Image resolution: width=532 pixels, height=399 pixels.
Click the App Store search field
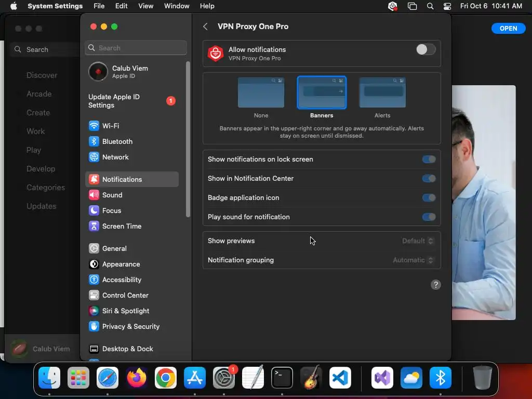(44, 49)
